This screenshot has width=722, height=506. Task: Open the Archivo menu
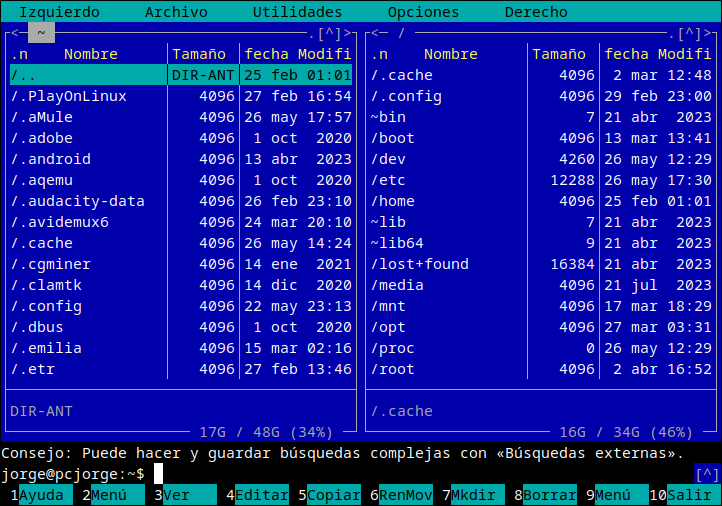[176, 12]
